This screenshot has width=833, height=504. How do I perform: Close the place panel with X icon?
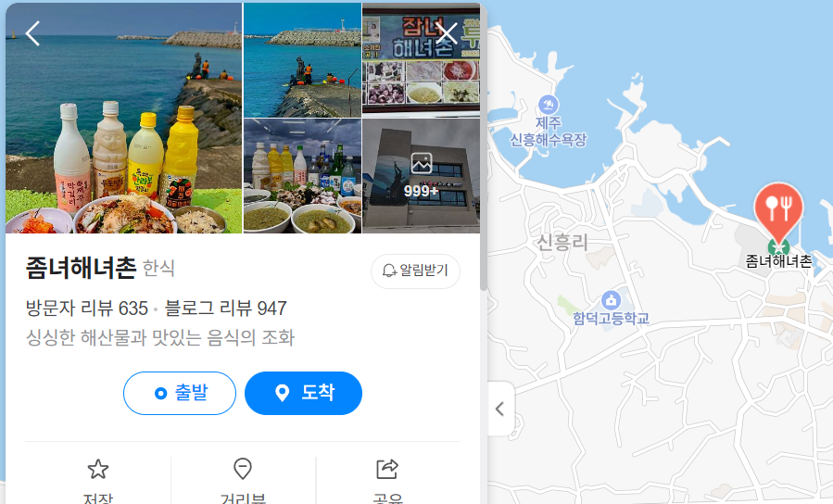tap(447, 33)
